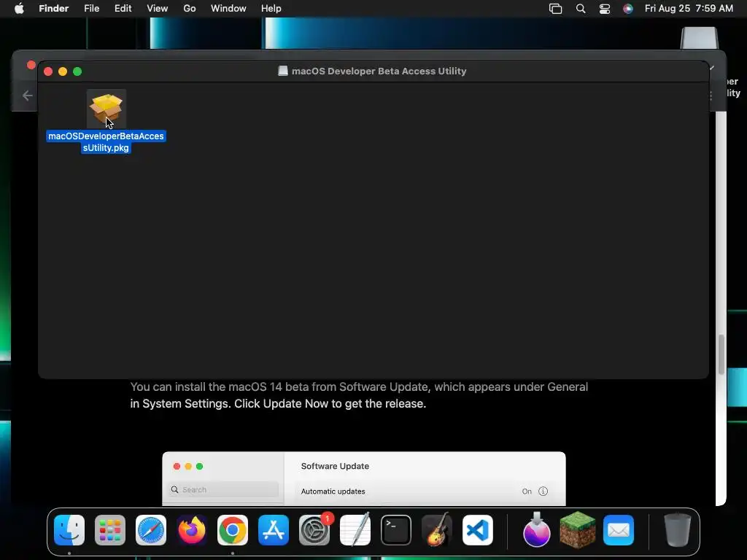Close the macOS Developer Beta Access Utility window

click(47, 71)
